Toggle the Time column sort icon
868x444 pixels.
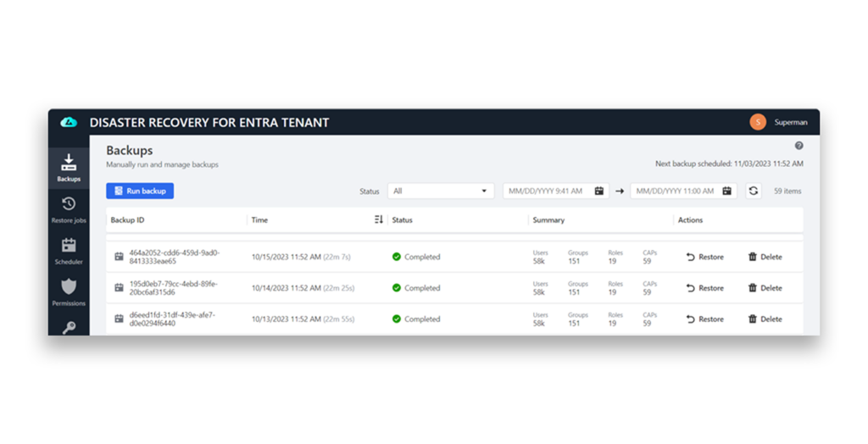click(x=378, y=220)
